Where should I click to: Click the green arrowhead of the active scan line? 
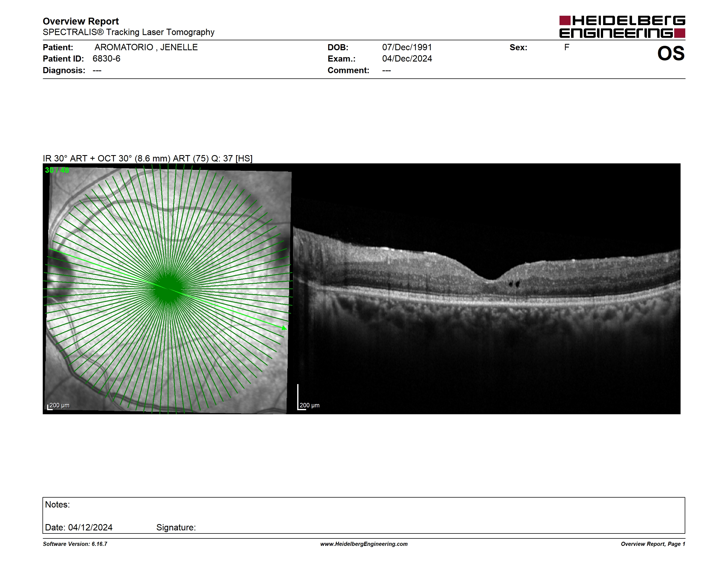click(x=284, y=328)
